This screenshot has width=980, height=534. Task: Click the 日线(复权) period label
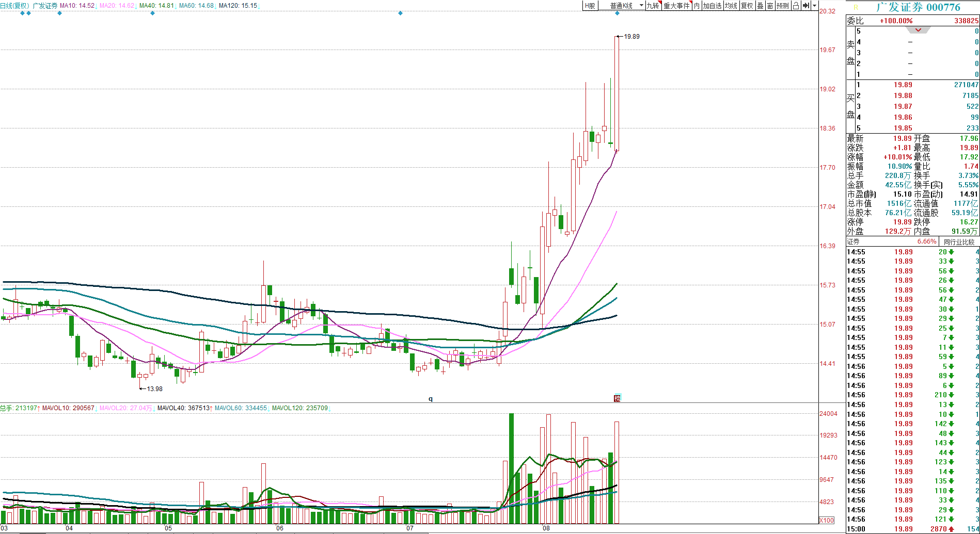pos(14,6)
